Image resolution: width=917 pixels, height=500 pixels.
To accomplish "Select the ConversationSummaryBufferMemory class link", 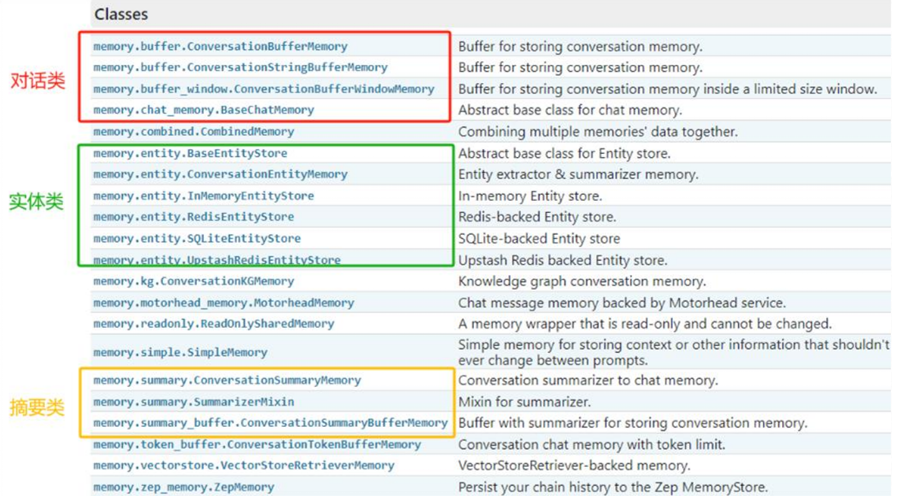I will click(x=270, y=423).
